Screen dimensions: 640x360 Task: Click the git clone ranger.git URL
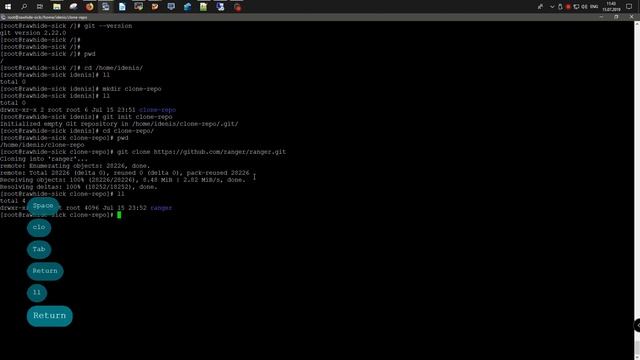tap(220, 152)
